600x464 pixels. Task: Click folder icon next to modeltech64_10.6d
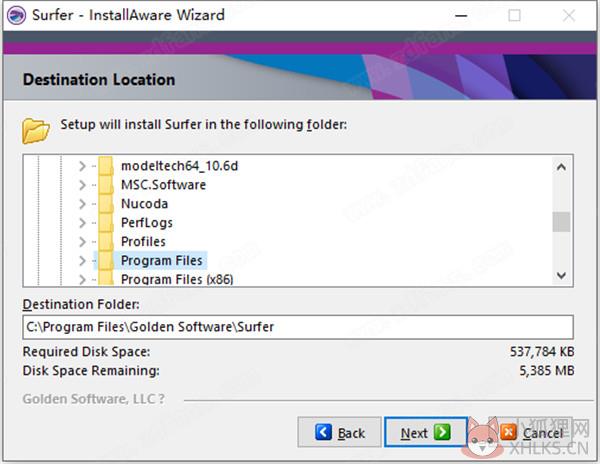(x=105, y=166)
